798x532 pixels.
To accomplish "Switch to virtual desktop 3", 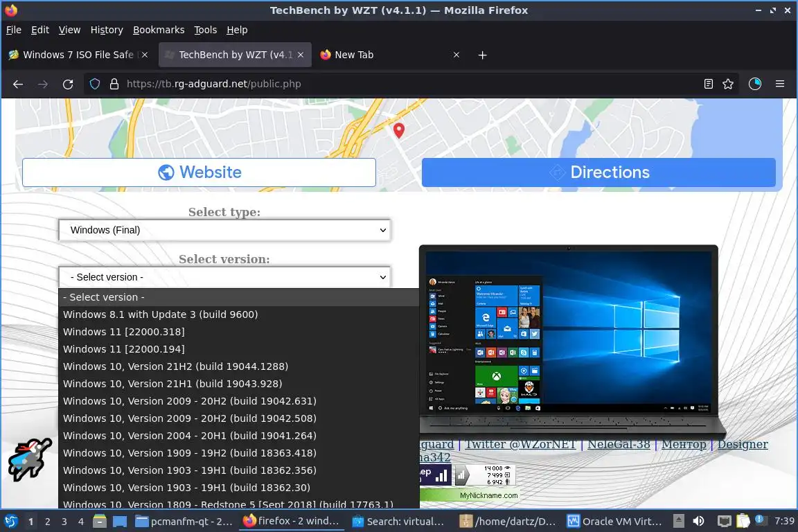I will coord(64,522).
